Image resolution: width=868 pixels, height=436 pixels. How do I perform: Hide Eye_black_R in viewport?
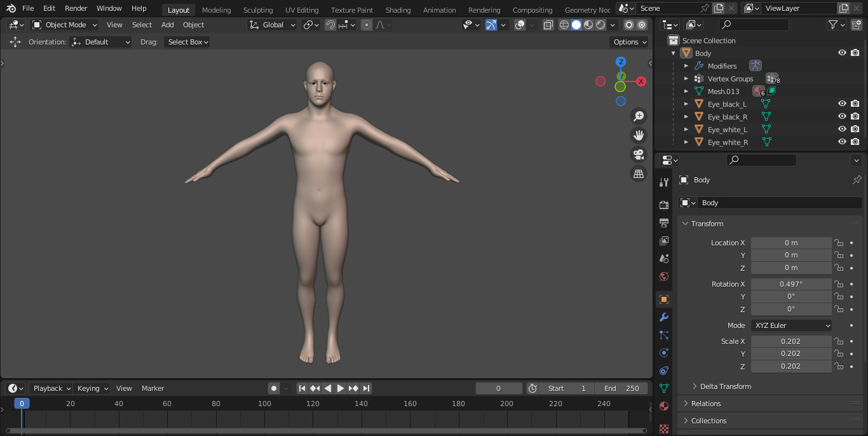coord(842,116)
